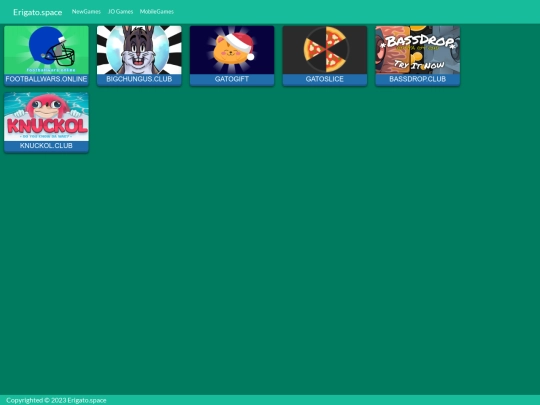Click the FOOTBALLWARS.ONLINE title label
540x405 pixels.
click(46, 79)
